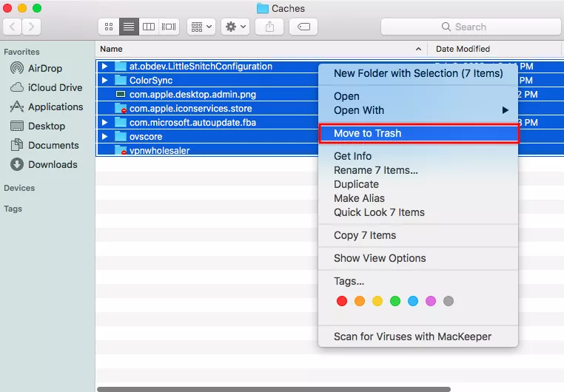The width and height of the screenshot is (564, 392).
Task: Switch to list view in toolbar
Action: (x=129, y=27)
